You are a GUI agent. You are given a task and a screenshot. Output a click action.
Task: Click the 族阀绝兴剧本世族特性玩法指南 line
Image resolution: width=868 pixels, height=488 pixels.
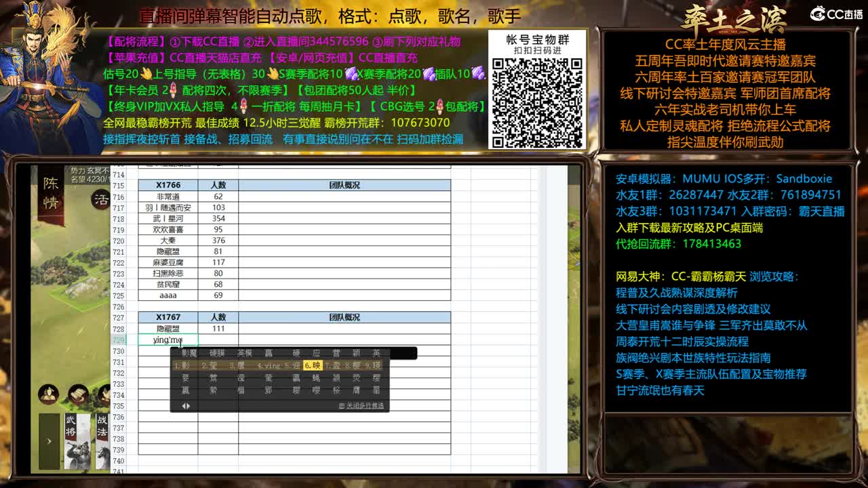[x=693, y=358]
